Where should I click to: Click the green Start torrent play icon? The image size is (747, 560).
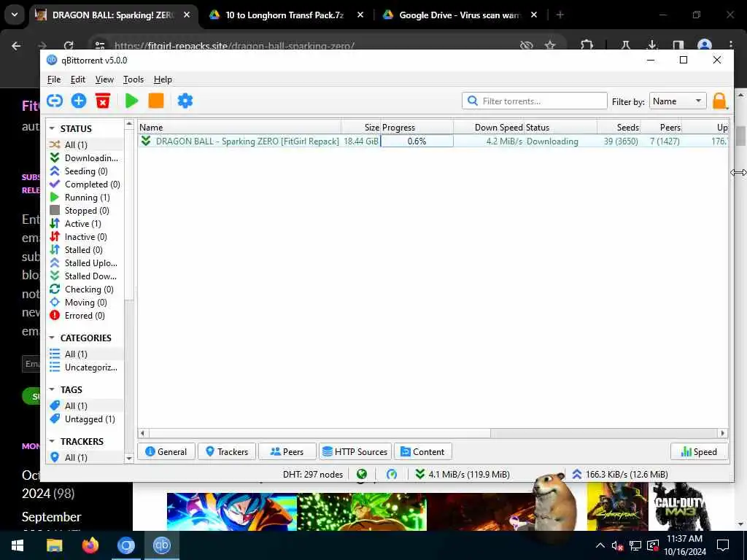[x=131, y=101]
